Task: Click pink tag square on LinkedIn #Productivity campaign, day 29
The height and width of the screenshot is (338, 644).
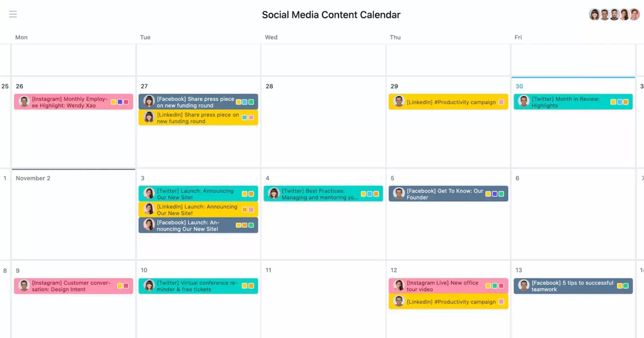Action: click(x=501, y=102)
